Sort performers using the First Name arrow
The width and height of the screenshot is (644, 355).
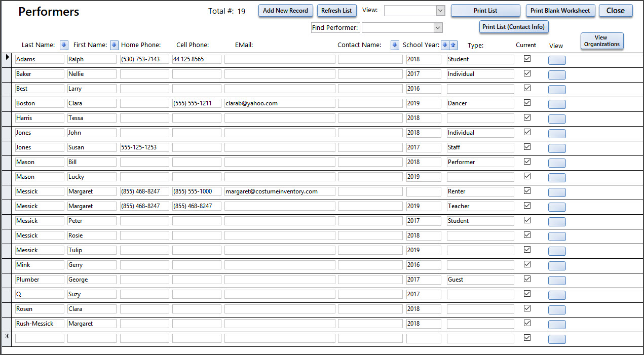click(x=114, y=45)
